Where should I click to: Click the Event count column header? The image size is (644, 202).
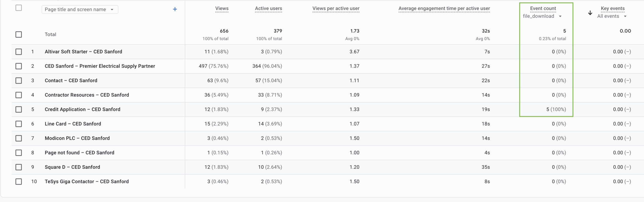coord(543,9)
